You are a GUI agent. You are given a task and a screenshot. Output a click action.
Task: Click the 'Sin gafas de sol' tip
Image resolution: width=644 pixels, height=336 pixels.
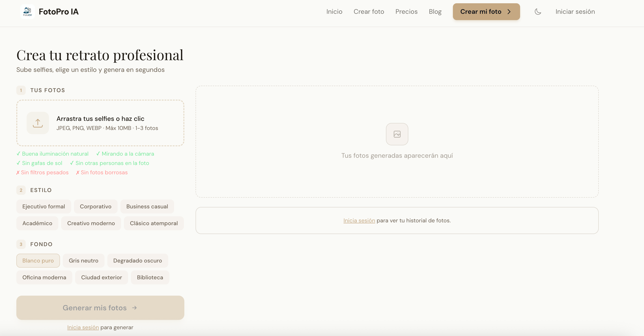pyautogui.click(x=39, y=163)
